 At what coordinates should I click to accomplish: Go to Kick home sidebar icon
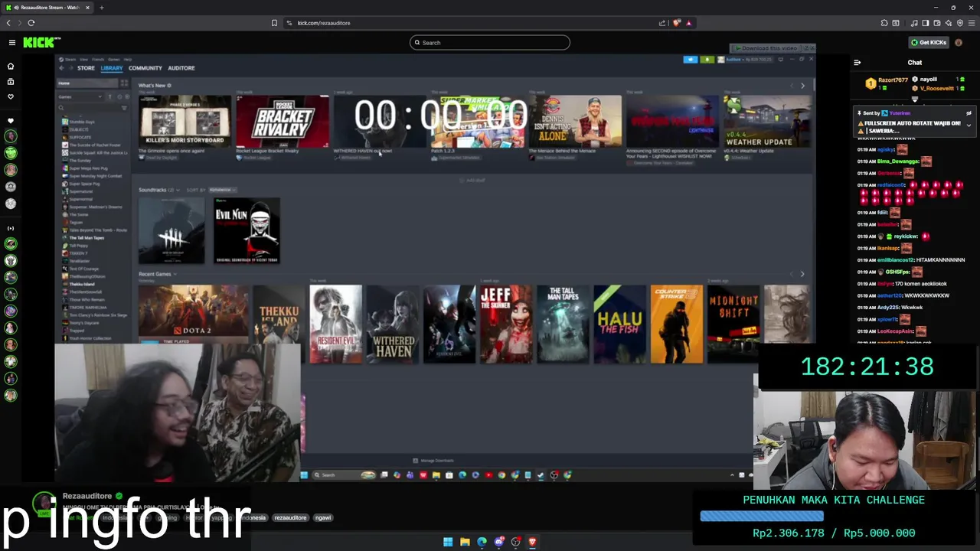coord(11,66)
